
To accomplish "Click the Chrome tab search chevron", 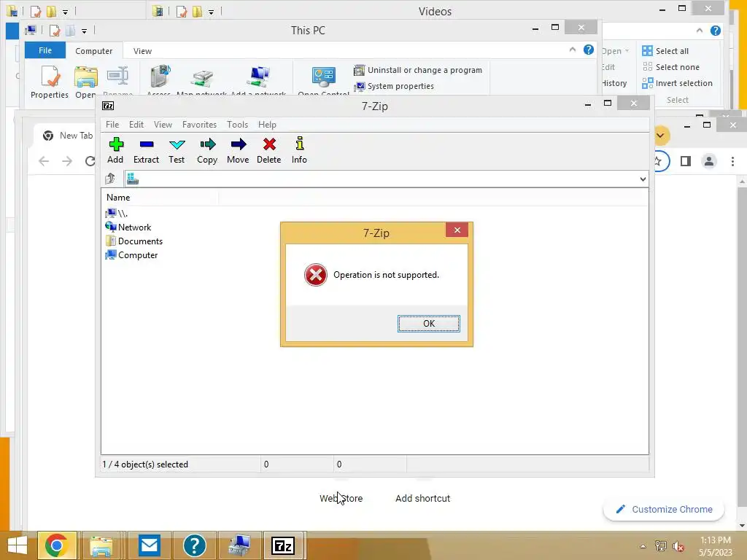I will pos(660,135).
